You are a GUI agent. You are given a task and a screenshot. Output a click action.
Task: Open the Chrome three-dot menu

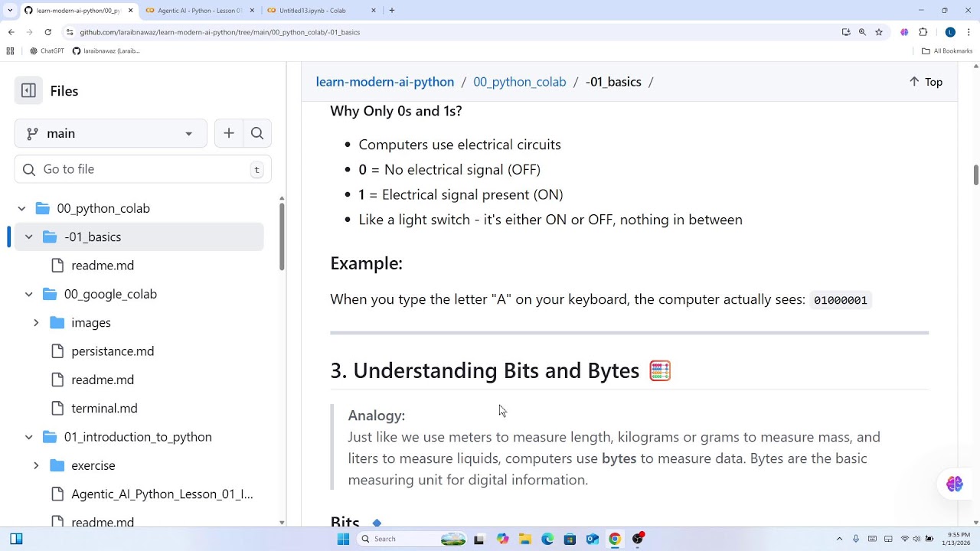pos(969,32)
